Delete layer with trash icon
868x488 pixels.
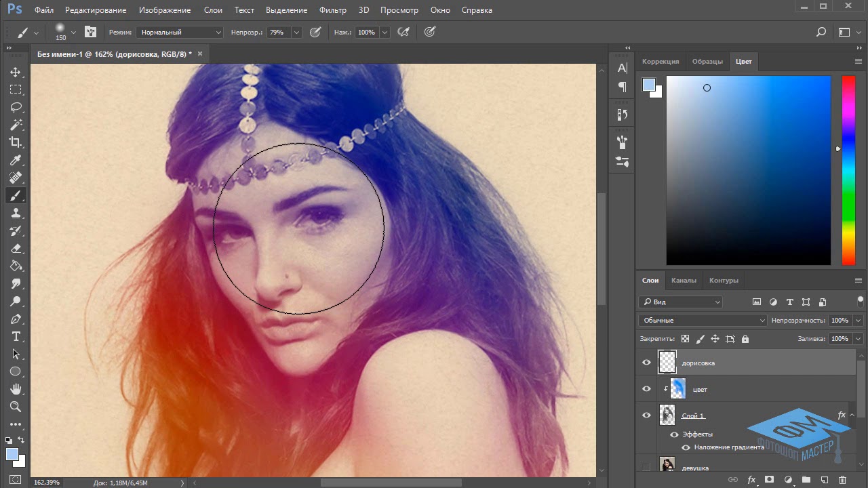[x=843, y=480]
